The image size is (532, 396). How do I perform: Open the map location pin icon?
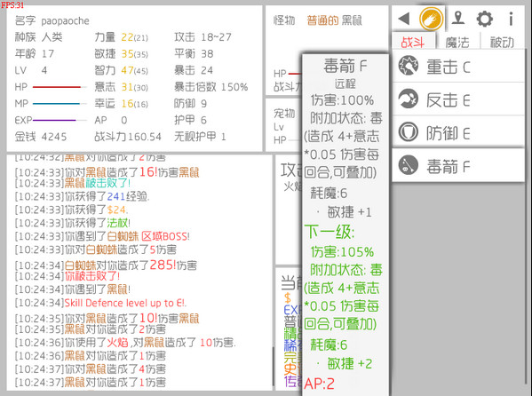coord(458,18)
